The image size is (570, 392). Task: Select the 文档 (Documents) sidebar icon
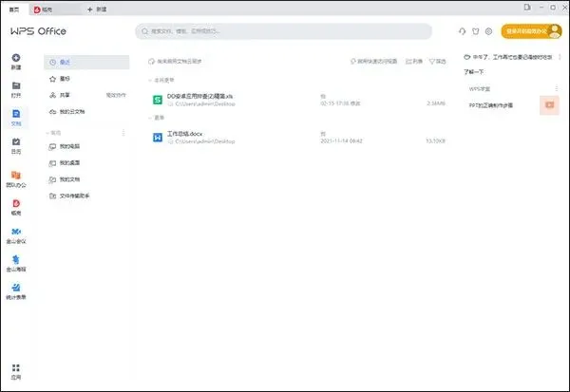tap(16, 114)
